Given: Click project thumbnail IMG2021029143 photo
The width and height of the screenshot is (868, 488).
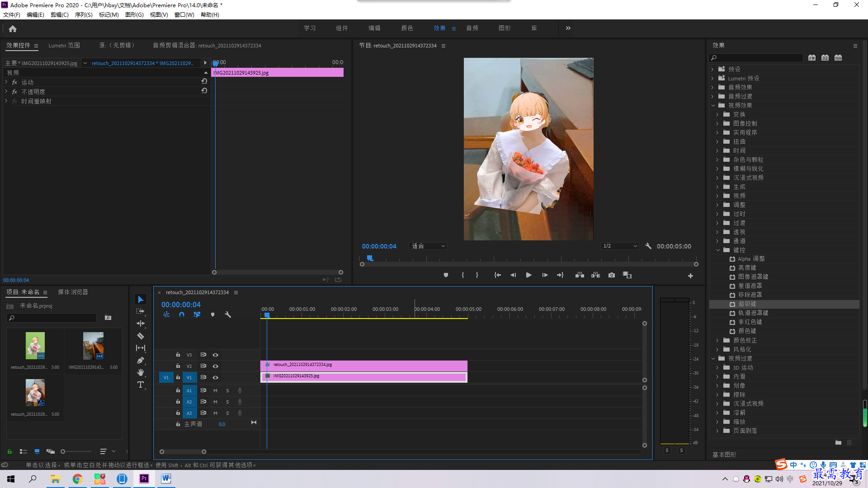Looking at the screenshot, I should (93, 346).
